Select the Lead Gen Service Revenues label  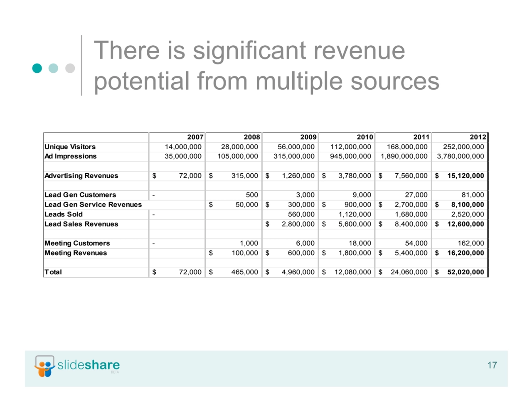[x=93, y=204]
